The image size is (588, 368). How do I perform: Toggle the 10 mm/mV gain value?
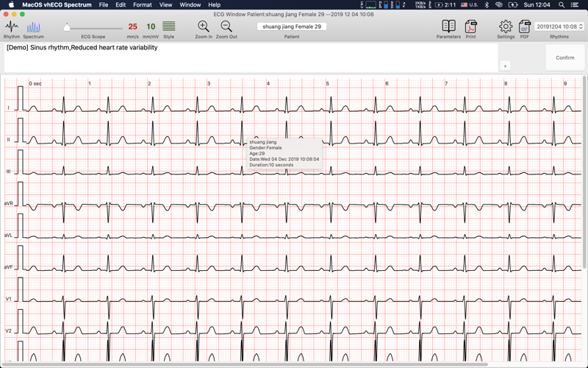point(151,26)
